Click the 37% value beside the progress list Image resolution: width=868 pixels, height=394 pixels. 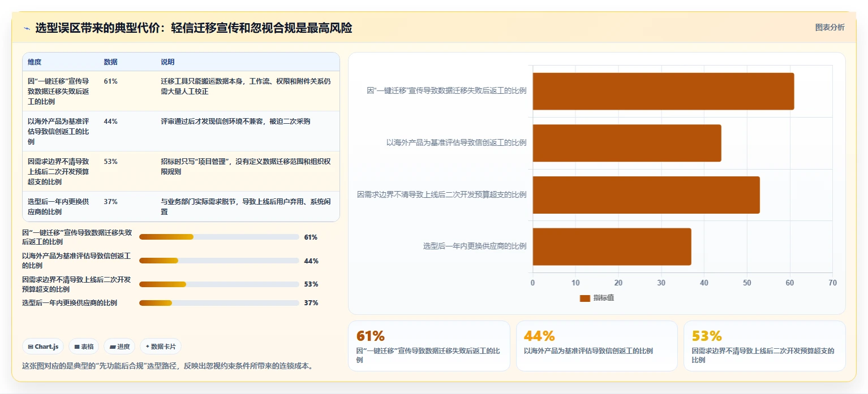coord(311,303)
